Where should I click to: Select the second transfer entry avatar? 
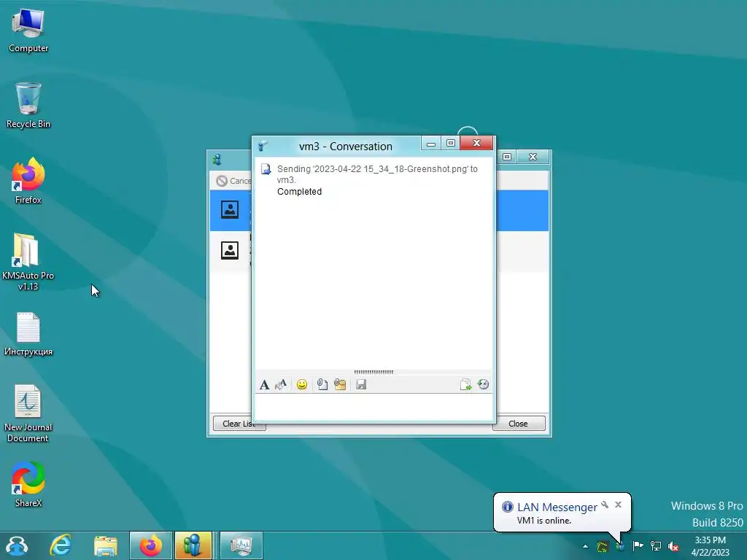230,251
